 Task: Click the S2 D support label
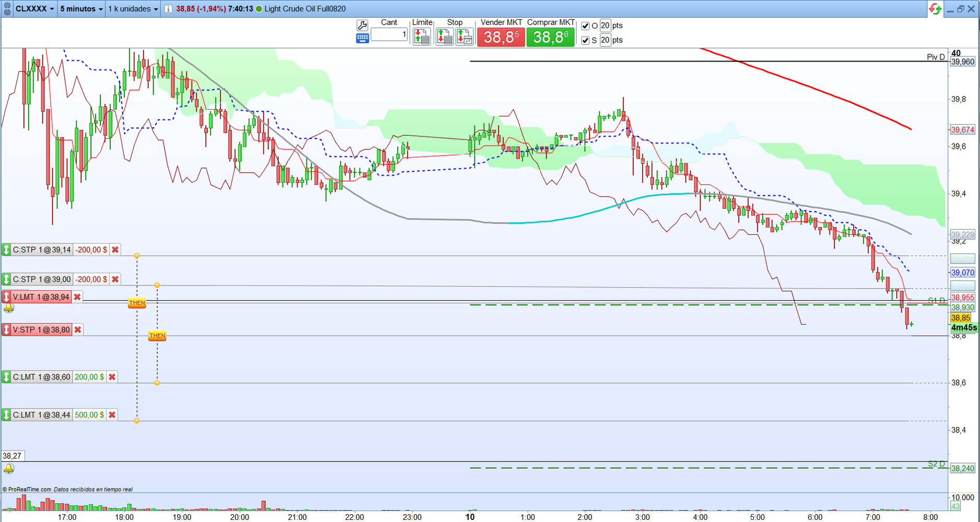pyautogui.click(x=937, y=464)
